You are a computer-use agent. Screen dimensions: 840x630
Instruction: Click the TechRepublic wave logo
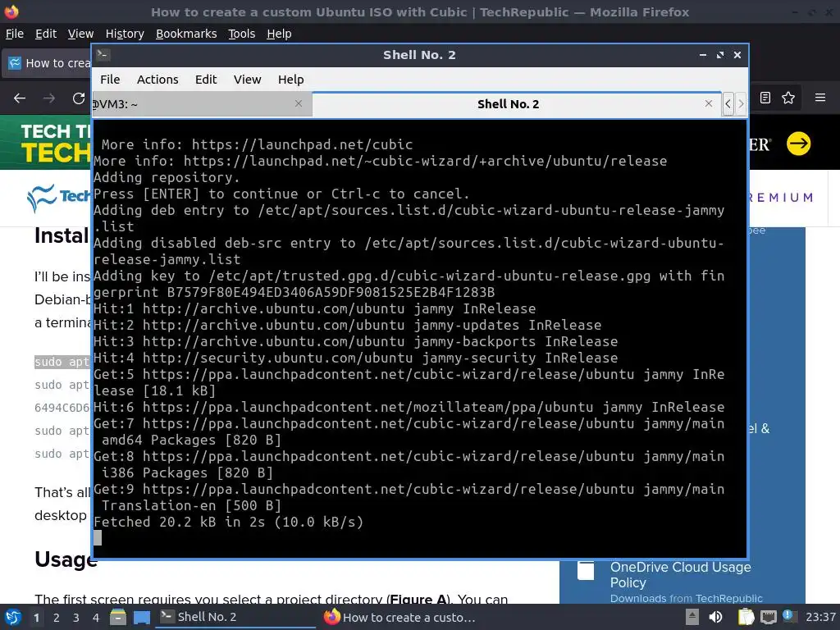[42, 199]
